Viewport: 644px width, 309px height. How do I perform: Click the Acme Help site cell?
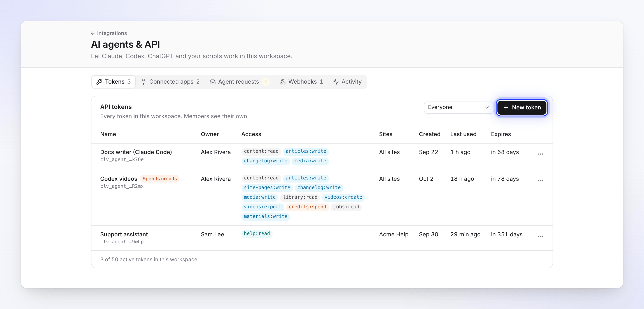coord(394,234)
